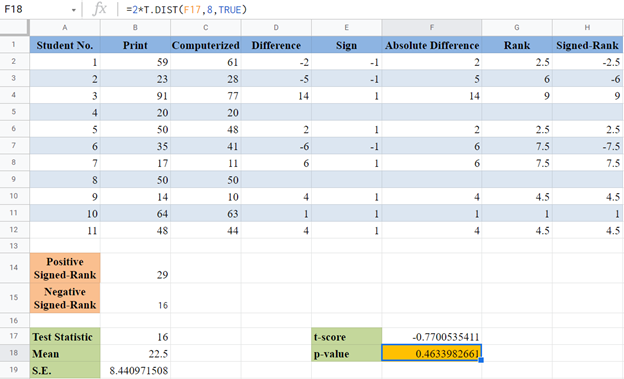Viewport: 624px width, 379px height.
Task: Click the 'Mean' label cell
Action: click(65, 353)
